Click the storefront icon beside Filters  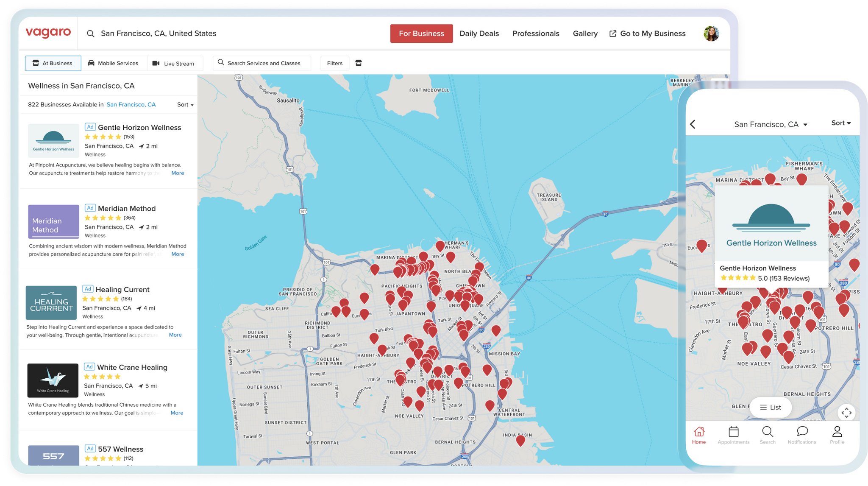tap(359, 63)
